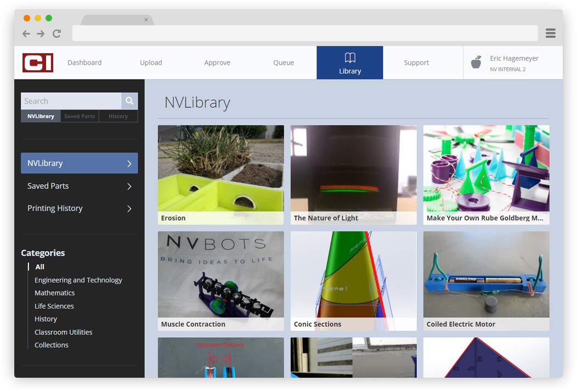Open the Support page
This screenshot has height=392, width=577.
[416, 63]
